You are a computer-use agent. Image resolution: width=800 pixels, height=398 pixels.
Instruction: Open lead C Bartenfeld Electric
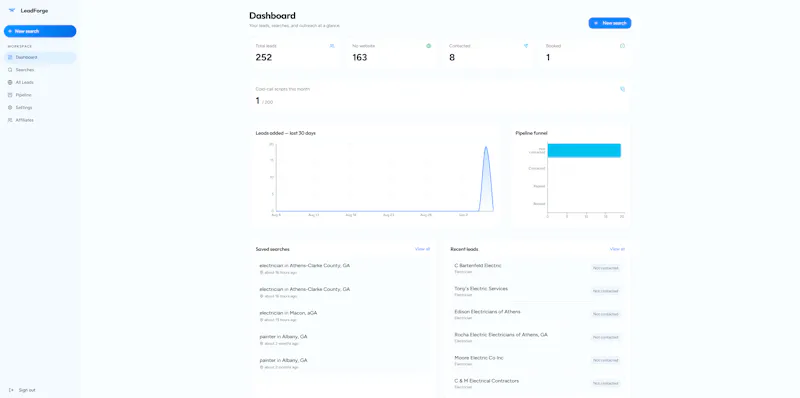coord(478,265)
